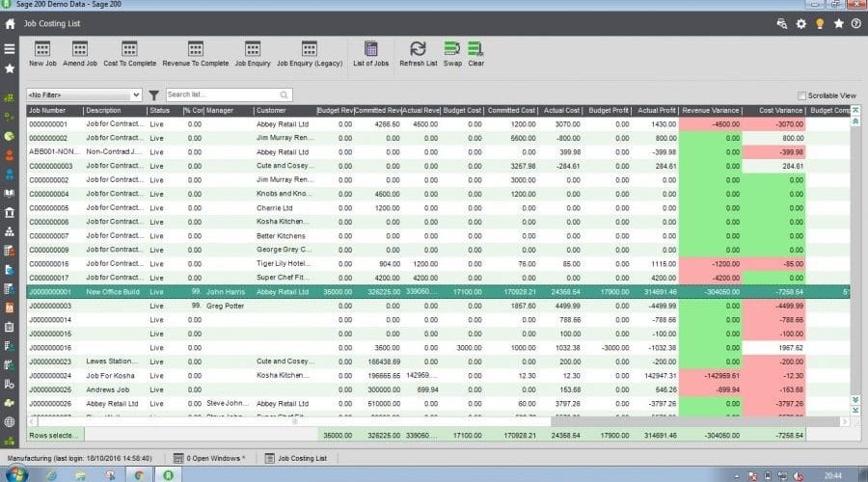Switch to the Job Costing List tab
The height and width of the screenshot is (482, 868).
tap(296, 458)
